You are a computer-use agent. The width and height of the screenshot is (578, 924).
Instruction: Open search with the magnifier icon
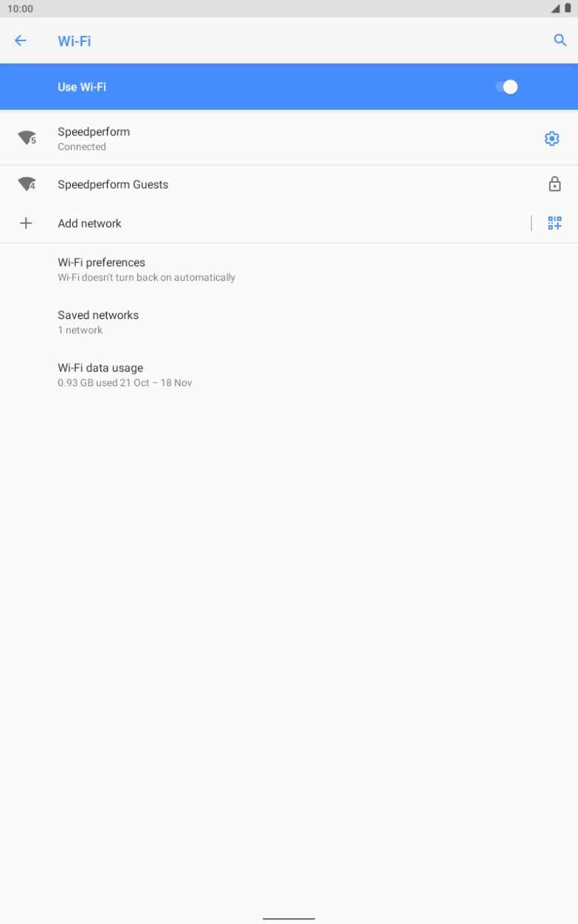[x=560, y=41]
